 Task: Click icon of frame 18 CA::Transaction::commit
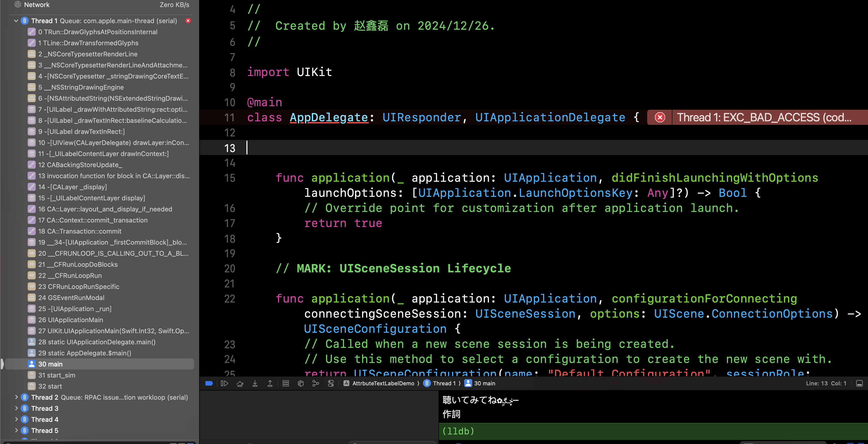tap(31, 232)
